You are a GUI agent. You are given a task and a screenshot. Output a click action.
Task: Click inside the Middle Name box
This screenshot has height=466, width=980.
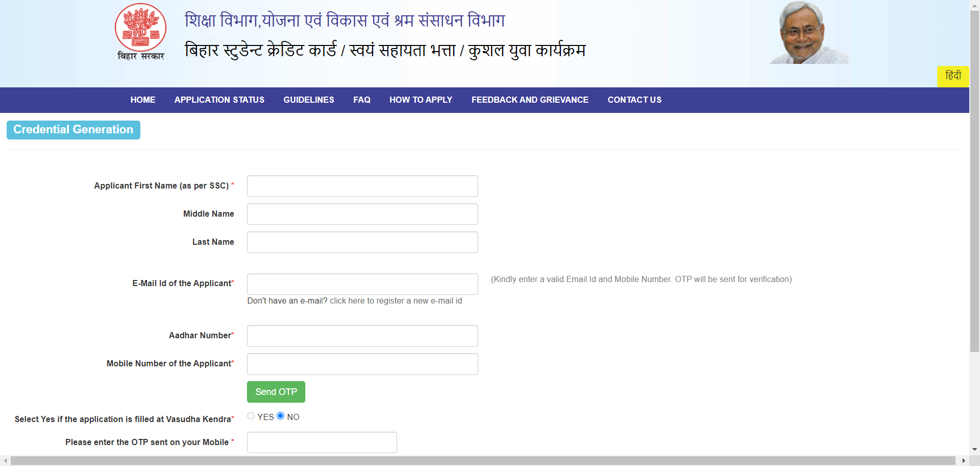[362, 214]
